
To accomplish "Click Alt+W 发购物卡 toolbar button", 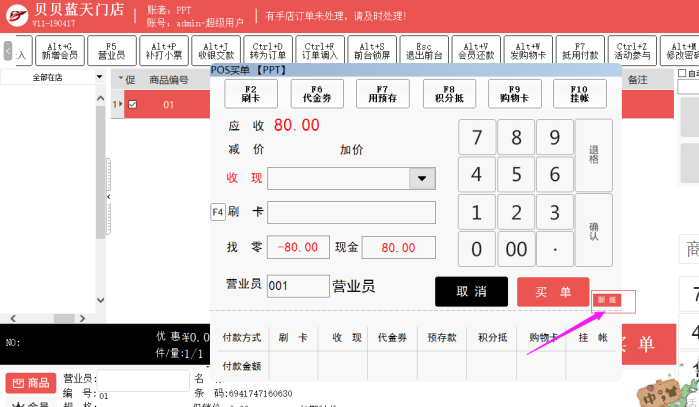I will [x=528, y=51].
